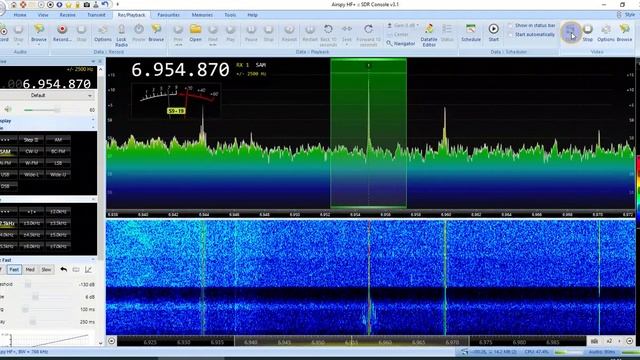Image resolution: width=640 pixels, height=360 pixels.
Task: Select the Wide-U mode button
Action: 58,174
